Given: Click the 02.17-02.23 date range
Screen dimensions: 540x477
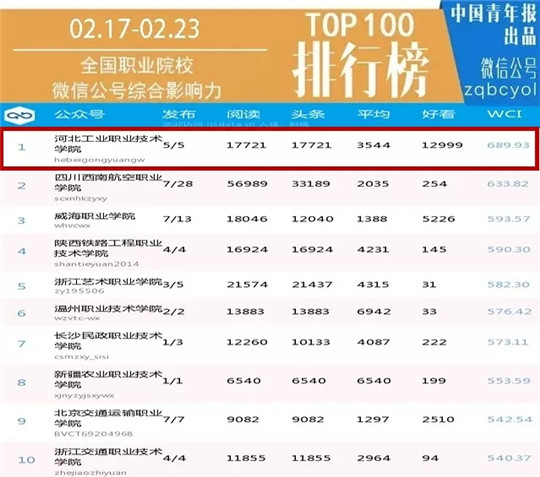Looking at the screenshot, I should (x=135, y=29).
